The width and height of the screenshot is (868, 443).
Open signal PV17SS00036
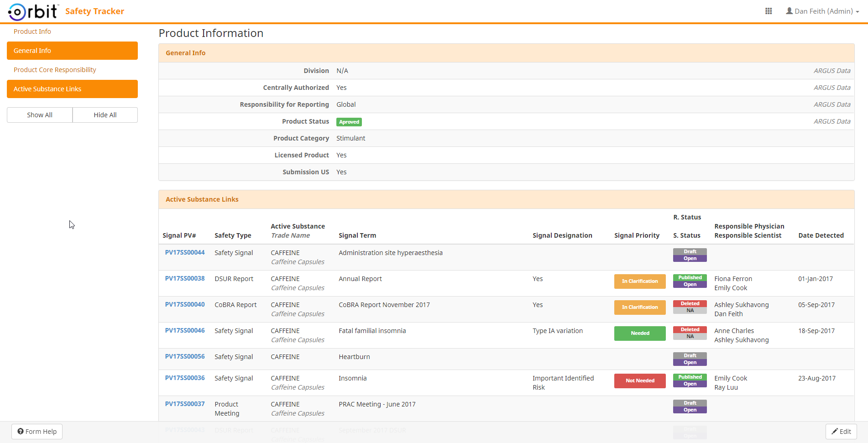(x=185, y=378)
